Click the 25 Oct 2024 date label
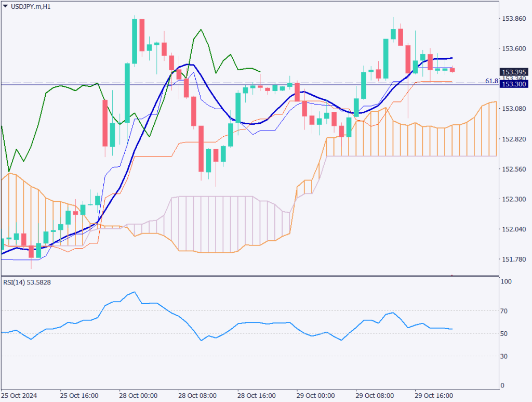 (19, 395)
